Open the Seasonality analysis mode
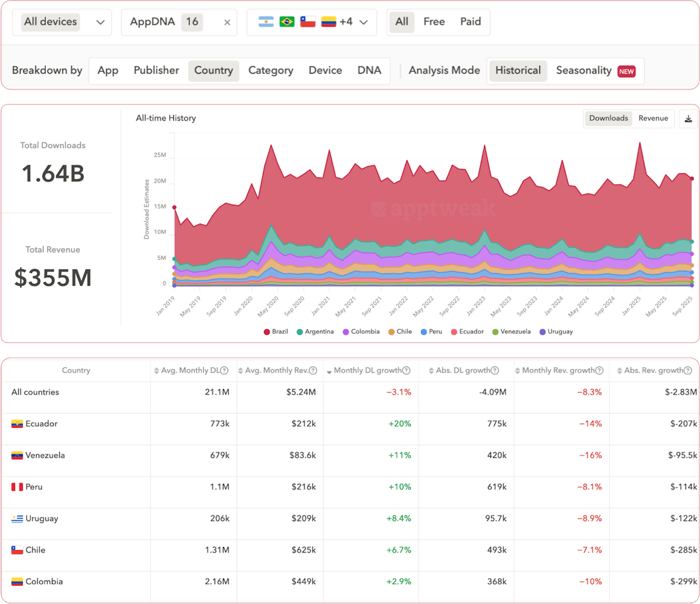The image size is (700, 604). [x=584, y=71]
